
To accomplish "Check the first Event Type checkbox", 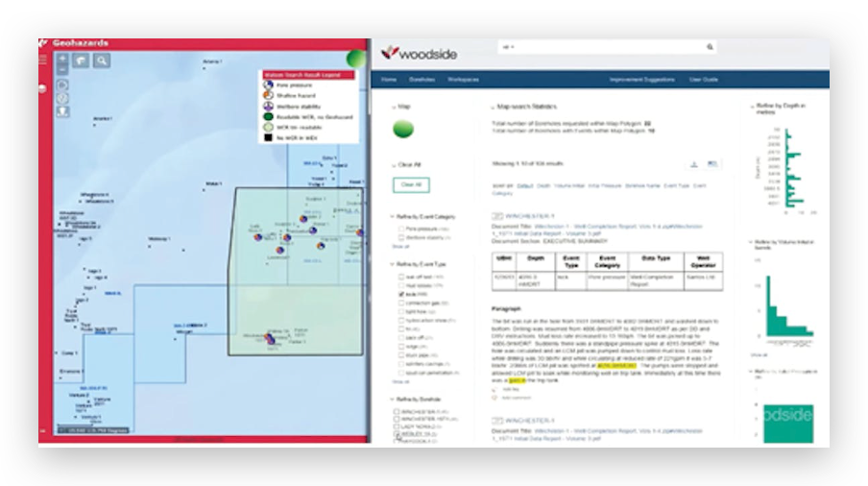I will pyautogui.click(x=400, y=277).
